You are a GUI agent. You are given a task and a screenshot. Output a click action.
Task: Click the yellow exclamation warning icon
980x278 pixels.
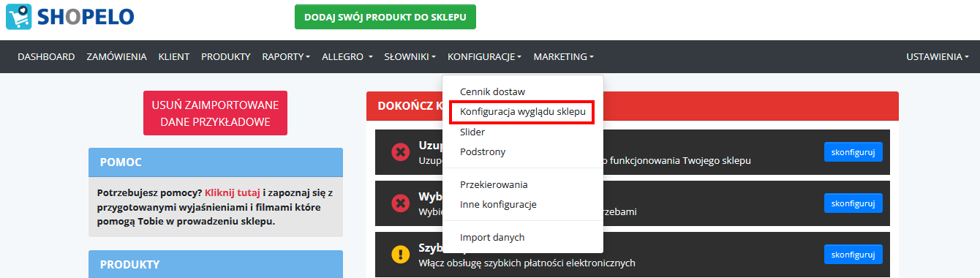pos(400,255)
